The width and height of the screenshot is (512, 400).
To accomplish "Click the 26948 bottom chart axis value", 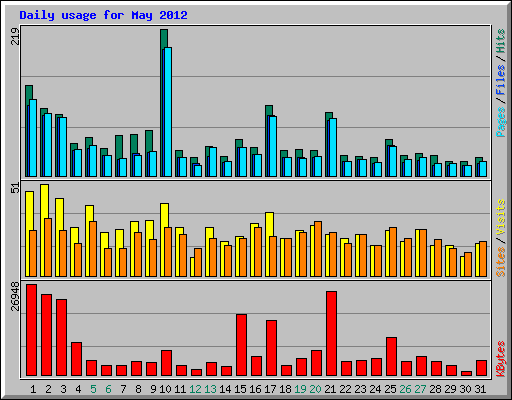I will tap(15, 297).
